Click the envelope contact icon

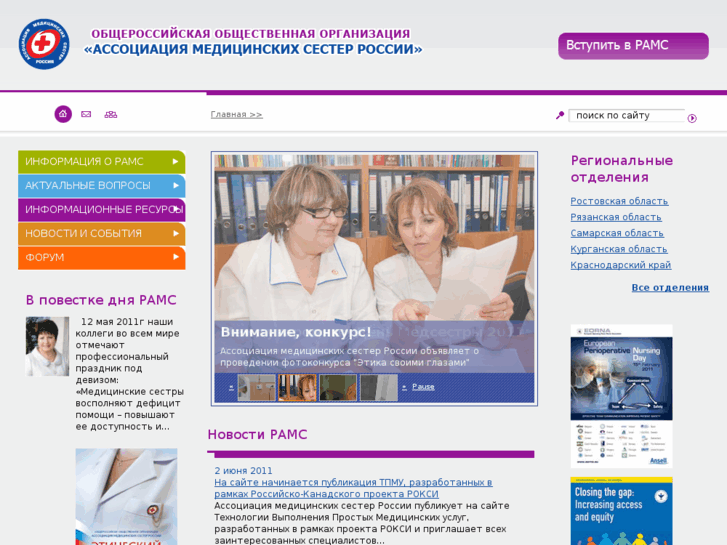pos(86,114)
